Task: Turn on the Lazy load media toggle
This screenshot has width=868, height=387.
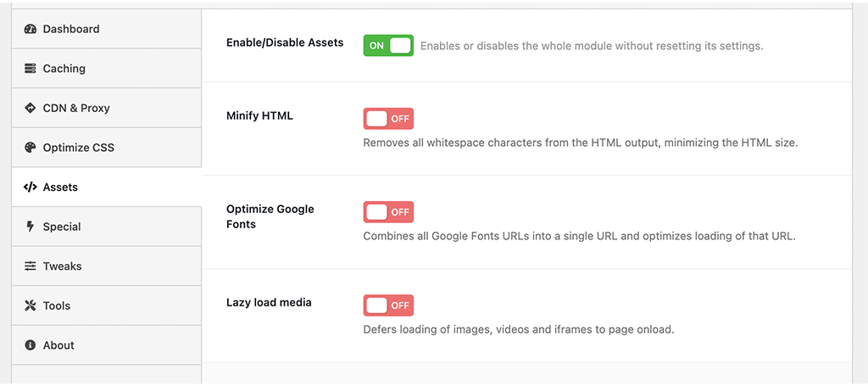Action: point(388,306)
